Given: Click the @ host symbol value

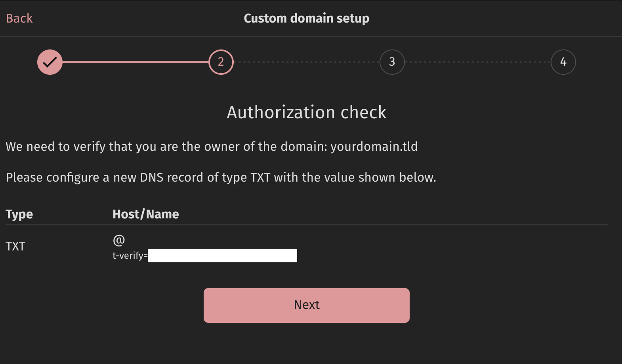Looking at the screenshot, I should pos(119,240).
